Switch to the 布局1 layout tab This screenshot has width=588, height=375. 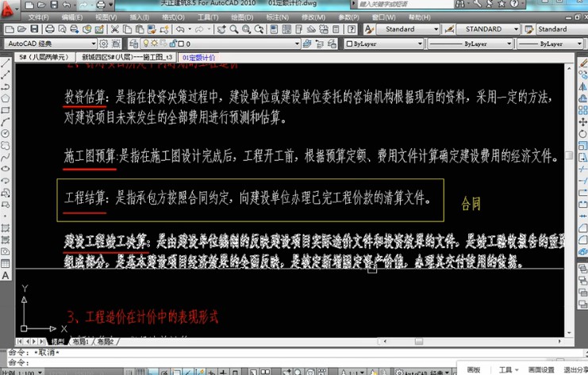80,342
